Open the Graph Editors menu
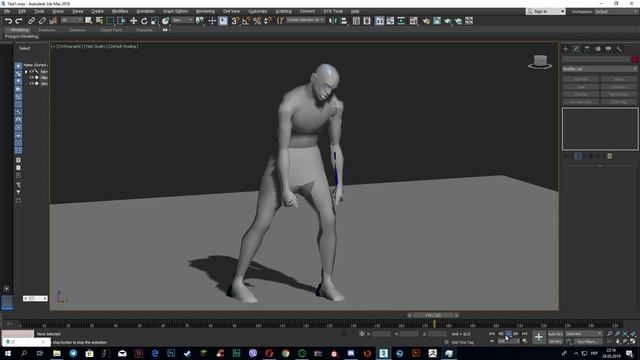Viewport: 640px width, 360px height. coord(176,11)
